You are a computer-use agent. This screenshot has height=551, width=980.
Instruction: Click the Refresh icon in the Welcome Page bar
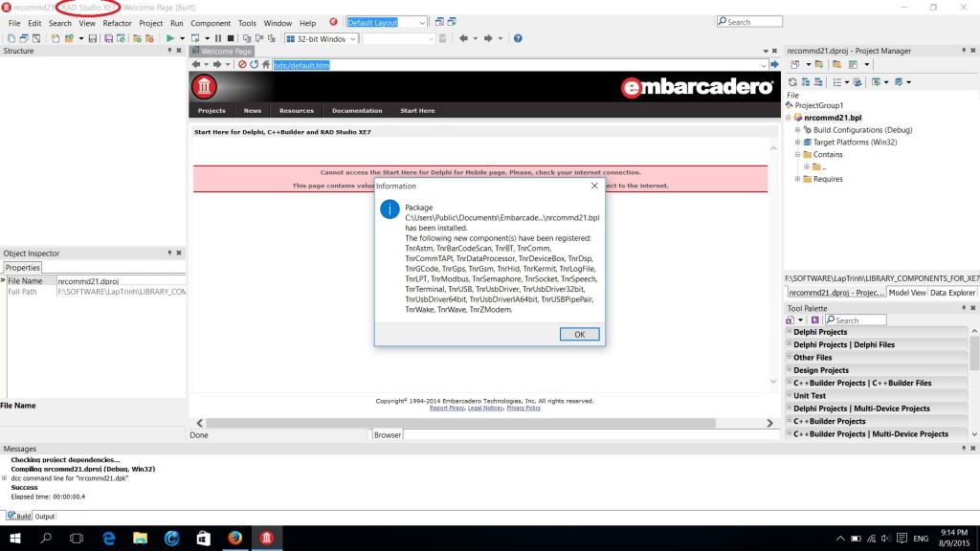[254, 64]
